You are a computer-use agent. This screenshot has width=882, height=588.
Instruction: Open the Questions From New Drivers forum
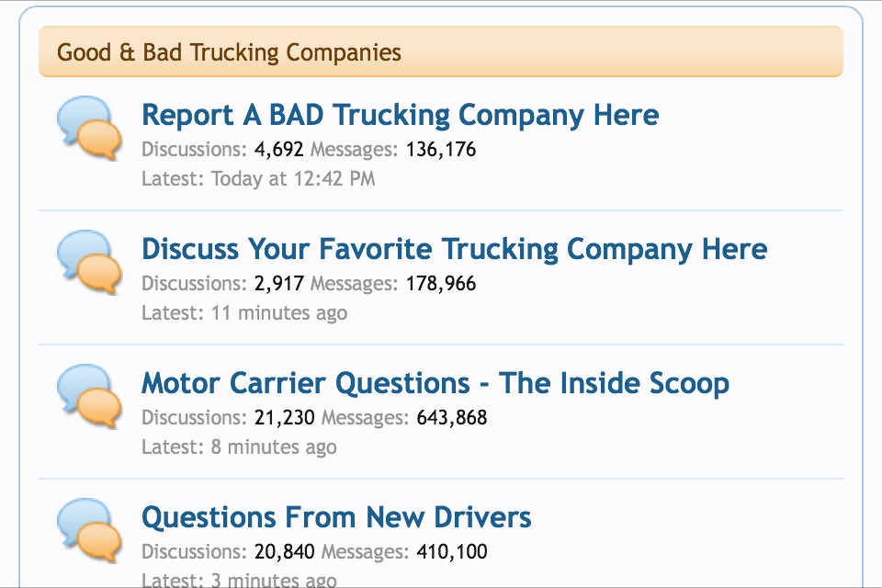tap(336, 517)
